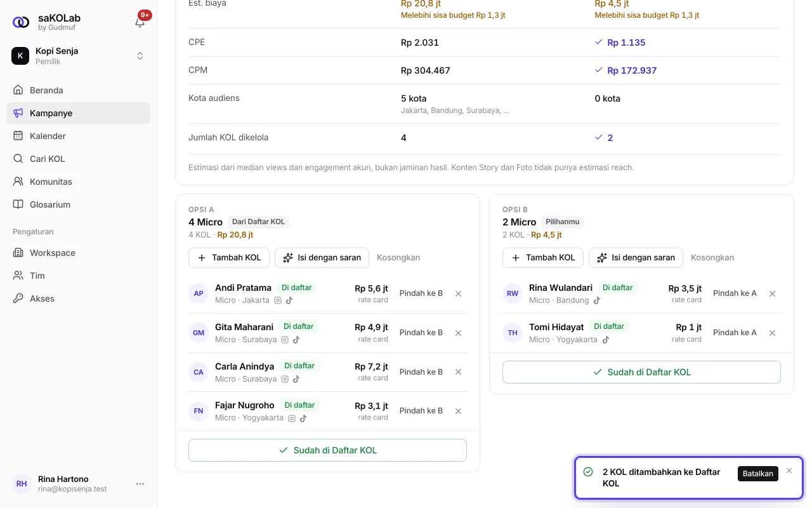The height and width of the screenshot is (508, 812).
Task: Move Carla Anindya to option B
Action: [421, 371]
